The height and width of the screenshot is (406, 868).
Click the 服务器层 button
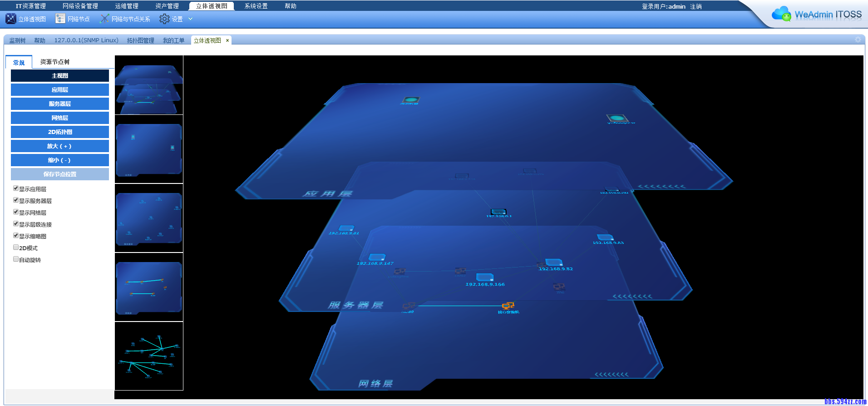tap(60, 104)
